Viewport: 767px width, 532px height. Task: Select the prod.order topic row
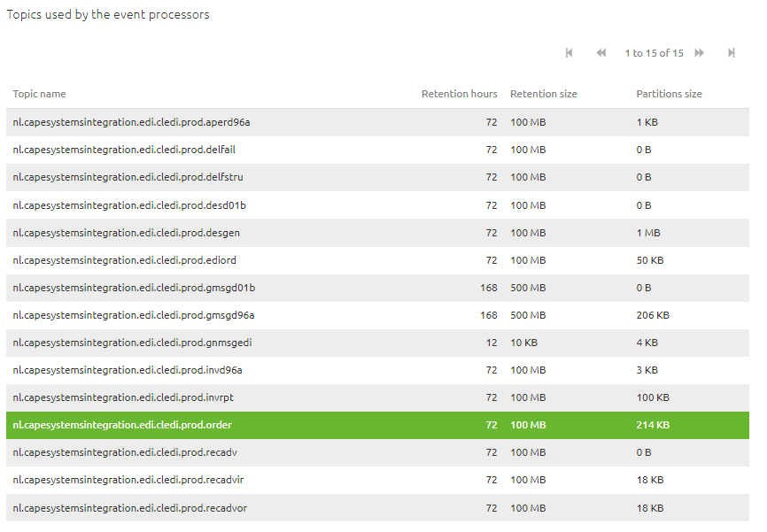click(120, 425)
